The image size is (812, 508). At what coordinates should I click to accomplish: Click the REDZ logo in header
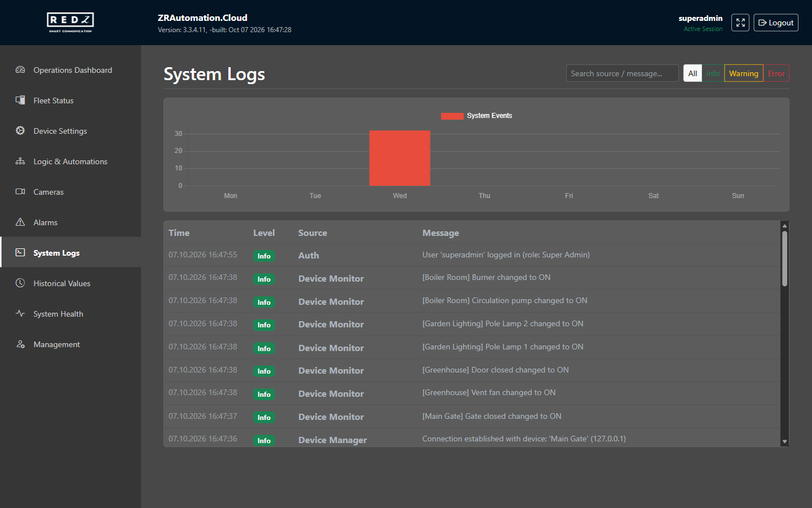click(x=70, y=23)
